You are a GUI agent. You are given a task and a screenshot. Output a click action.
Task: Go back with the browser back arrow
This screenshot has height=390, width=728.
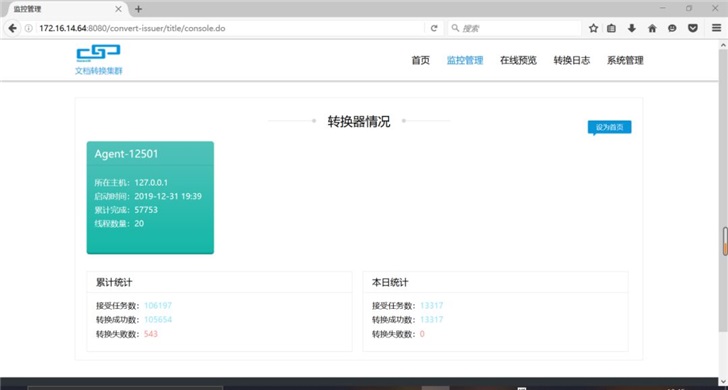(x=12, y=28)
